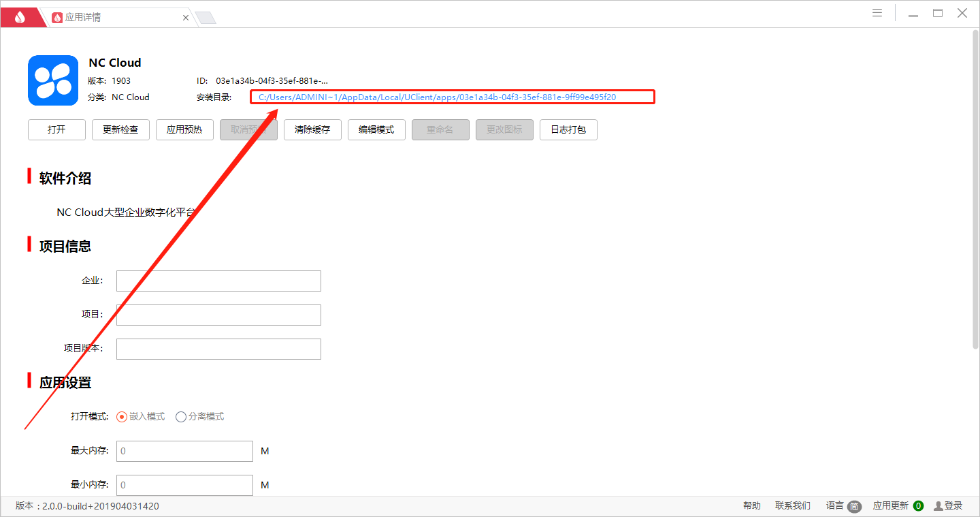Select the 嵌入模式 radio button
The height and width of the screenshot is (517, 980).
tap(122, 417)
